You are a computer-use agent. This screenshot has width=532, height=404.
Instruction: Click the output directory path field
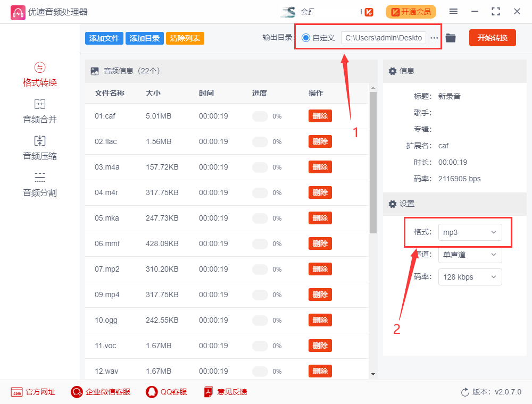pos(384,38)
